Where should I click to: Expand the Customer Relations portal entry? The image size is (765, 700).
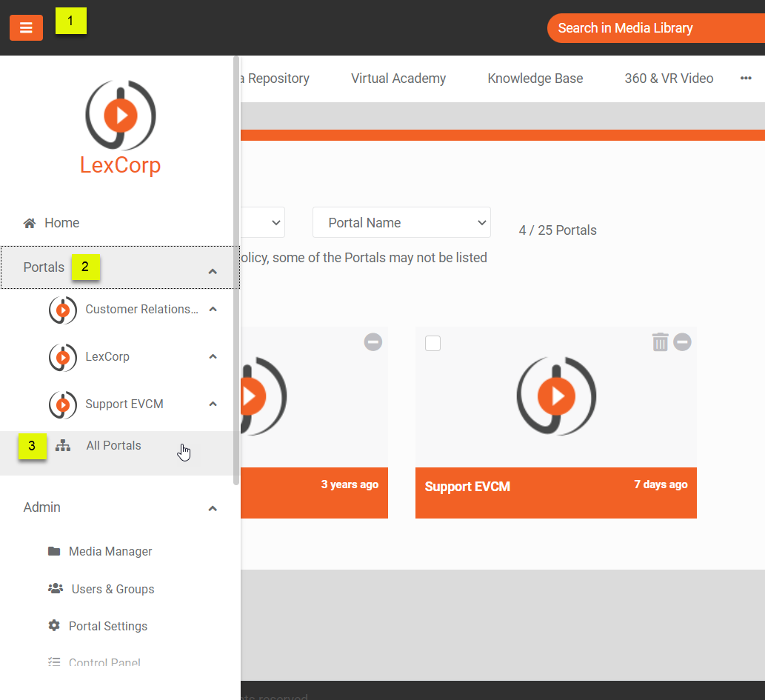pos(213,310)
